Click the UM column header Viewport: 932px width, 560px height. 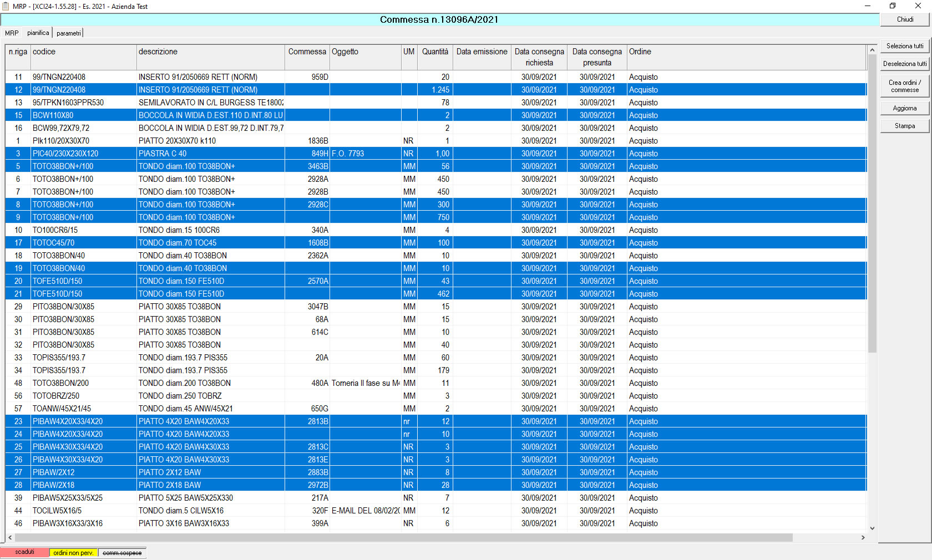click(x=409, y=57)
